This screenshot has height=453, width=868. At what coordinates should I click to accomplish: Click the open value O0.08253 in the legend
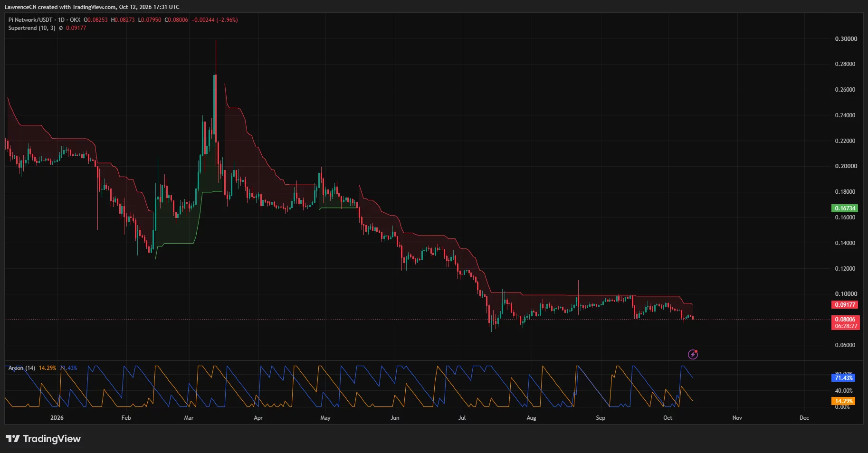(x=96, y=20)
